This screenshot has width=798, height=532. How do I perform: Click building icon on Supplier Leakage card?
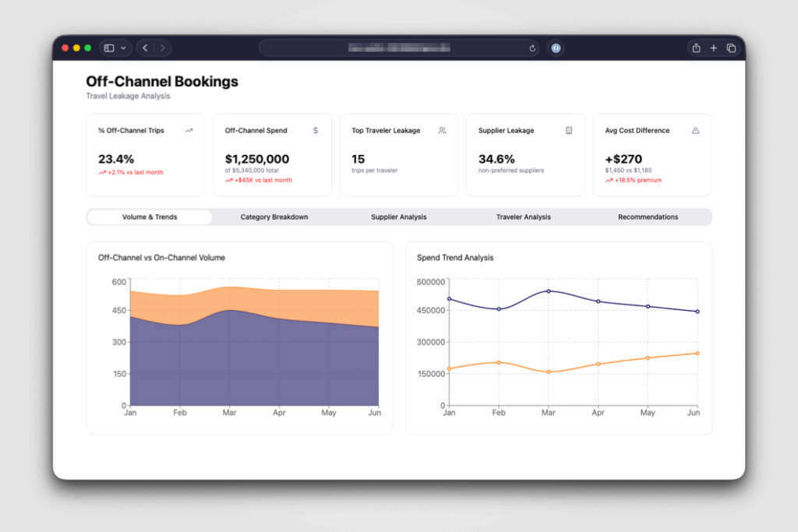point(569,131)
